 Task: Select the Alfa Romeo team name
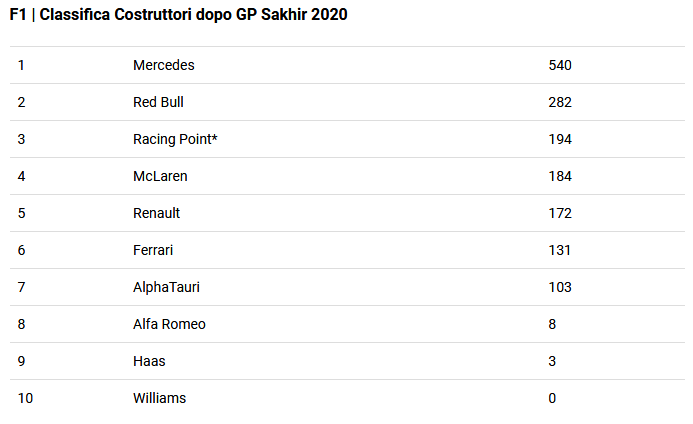[x=169, y=324]
